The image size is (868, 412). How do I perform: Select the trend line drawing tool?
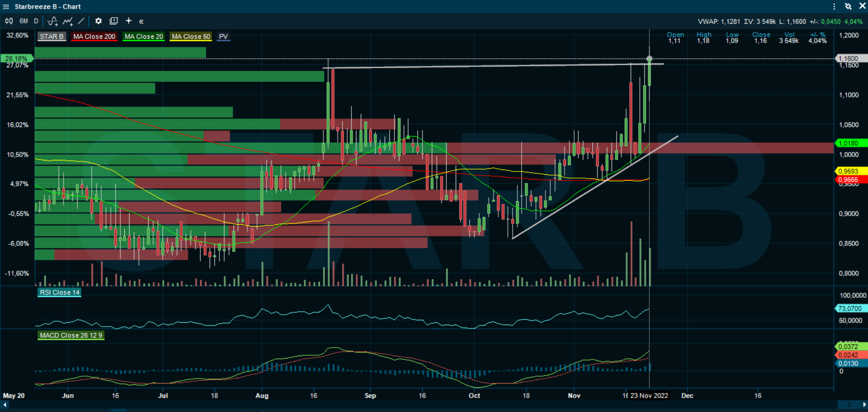pos(81,21)
